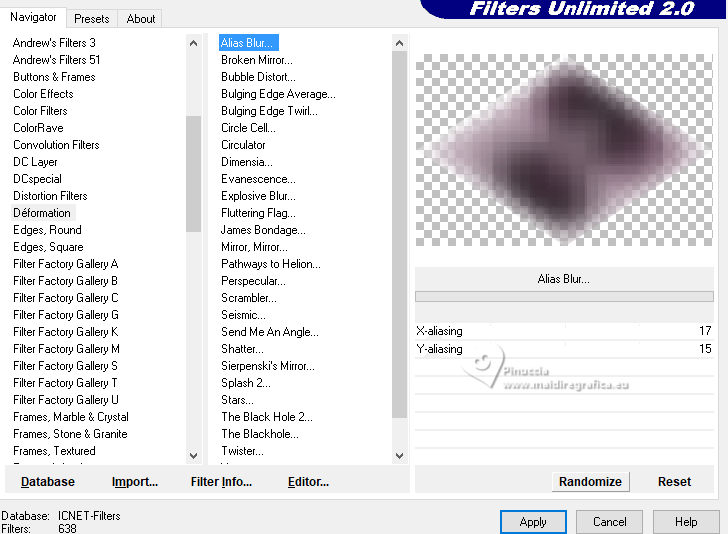Viewport: 728px width, 534px height.
Task: Choose Bulging Edge Average... filter
Action: coord(278,94)
